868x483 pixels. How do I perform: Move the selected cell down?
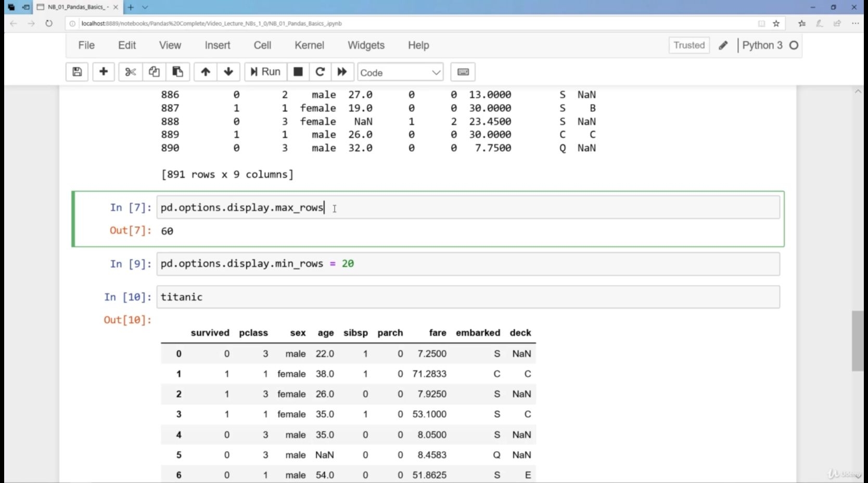[x=228, y=72]
